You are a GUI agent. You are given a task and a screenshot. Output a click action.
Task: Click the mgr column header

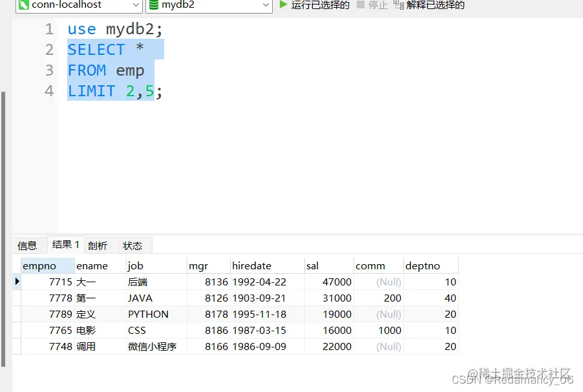coord(209,265)
